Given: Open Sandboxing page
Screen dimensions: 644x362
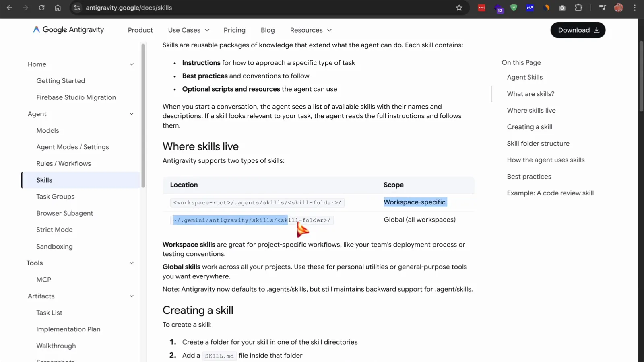Looking at the screenshot, I should pos(54,247).
